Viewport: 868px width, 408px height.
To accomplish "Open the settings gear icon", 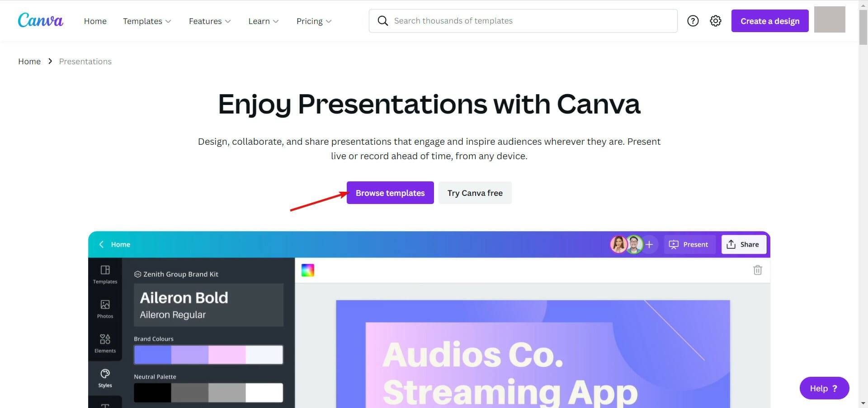I will pyautogui.click(x=715, y=21).
